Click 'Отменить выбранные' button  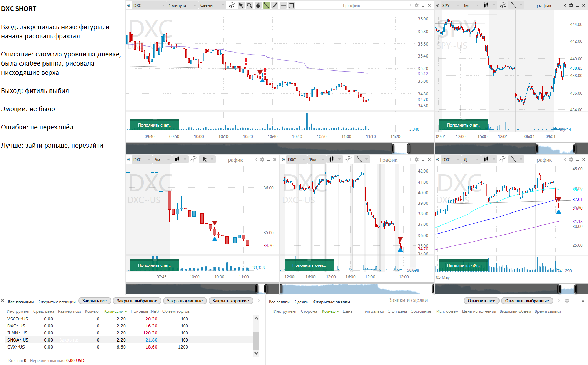(x=527, y=301)
